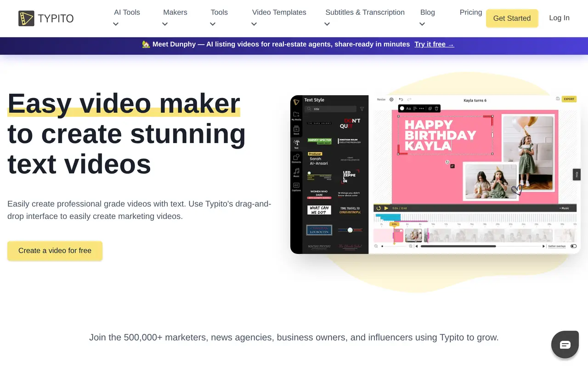The height and width of the screenshot is (368, 588).
Task: Toggle the Gather overlays switch
Action: click(x=573, y=246)
